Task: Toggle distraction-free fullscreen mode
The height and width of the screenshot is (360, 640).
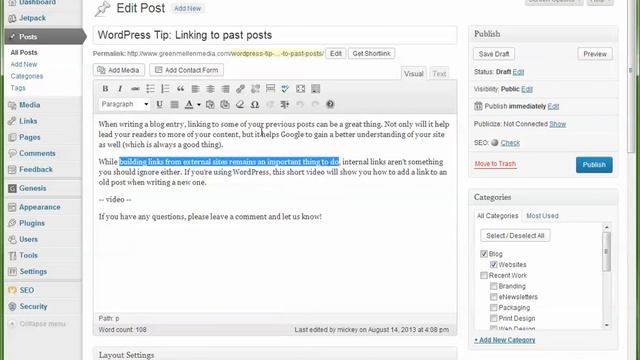Action: click(x=300, y=89)
